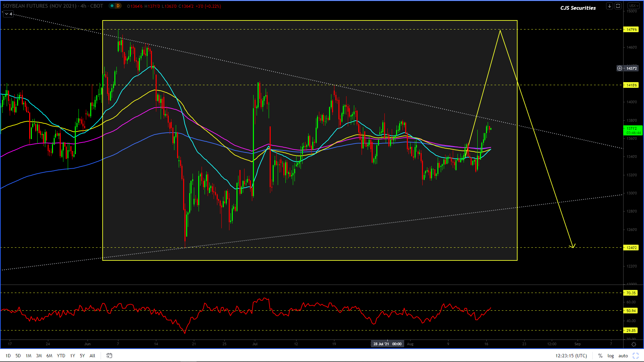The width and height of the screenshot is (644, 362).
Task: Click the collapse pane down-arrow icon
Action: pyautogui.click(x=609, y=6)
